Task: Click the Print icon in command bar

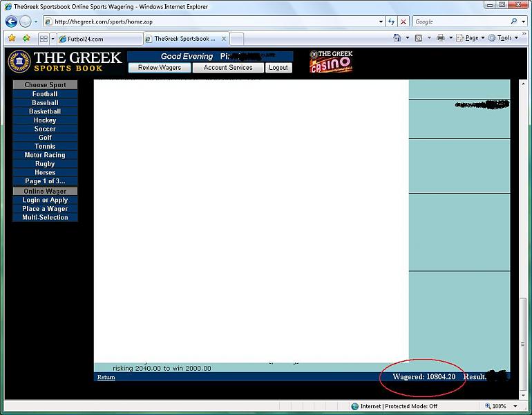Action: click(440, 38)
